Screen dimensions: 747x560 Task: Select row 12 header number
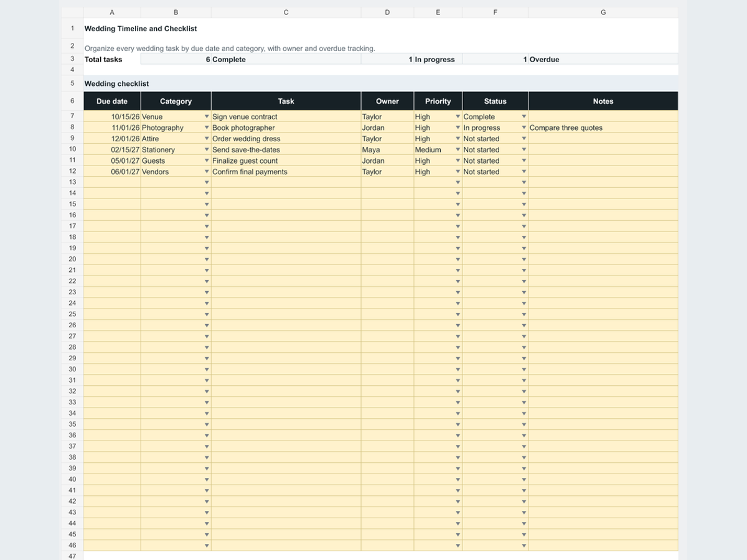coord(72,171)
